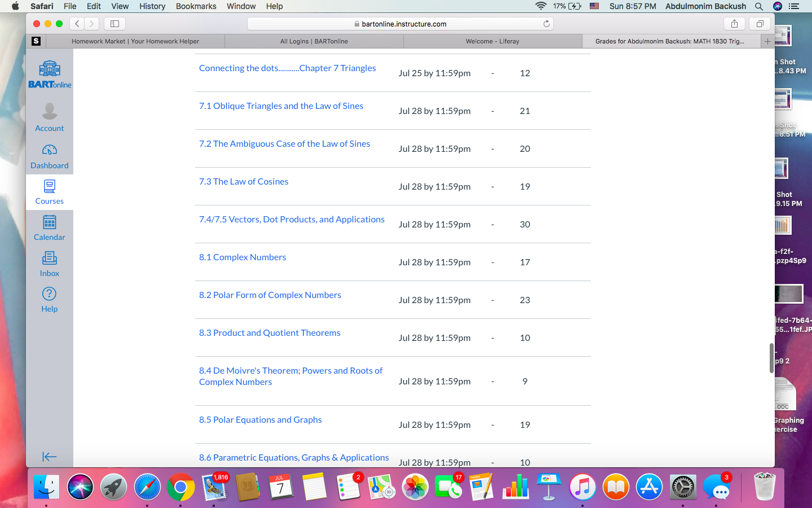Open Launchpad rocket in Dock
812x508 pixels.
(x=113, y=487)
